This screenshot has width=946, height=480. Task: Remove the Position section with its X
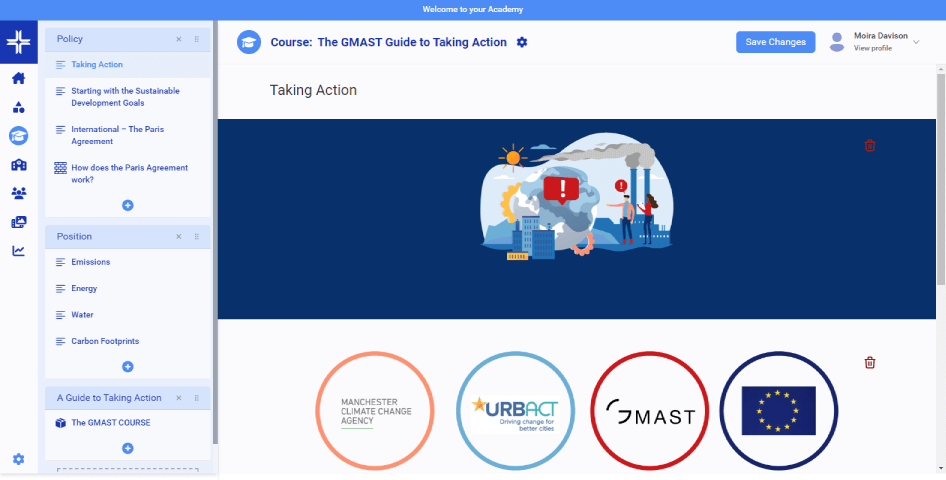coord(179,237)
